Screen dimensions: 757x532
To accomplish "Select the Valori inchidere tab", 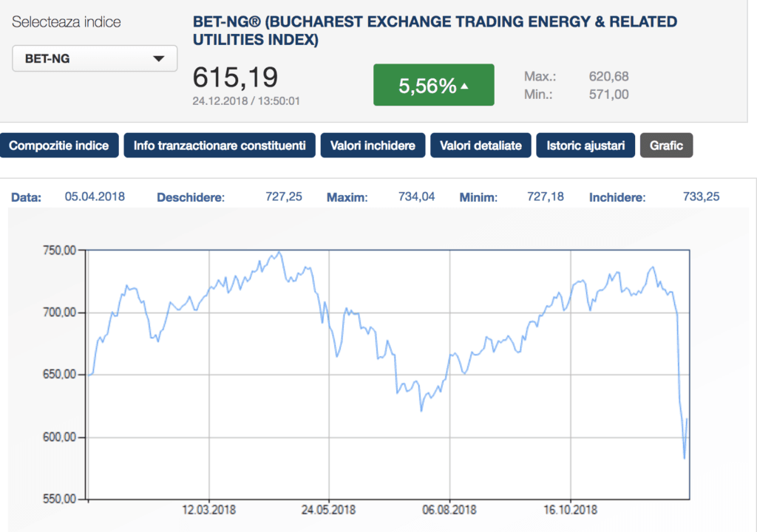I will (x=373, y=146).
